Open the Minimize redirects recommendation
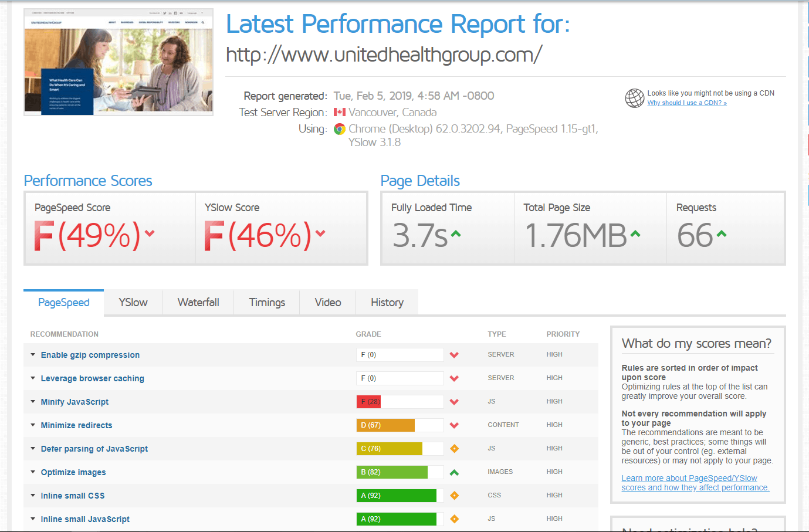 pyautogui.click(x=77, y=425)
